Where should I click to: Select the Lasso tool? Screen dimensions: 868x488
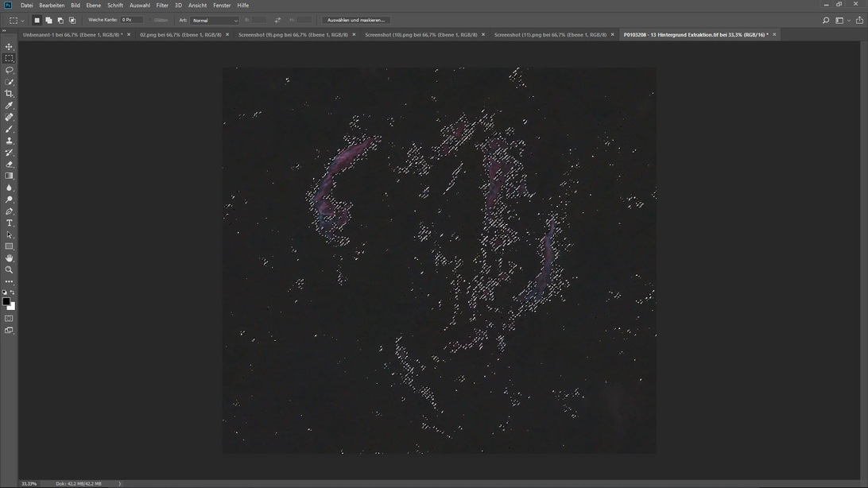[x=10, y=70]
